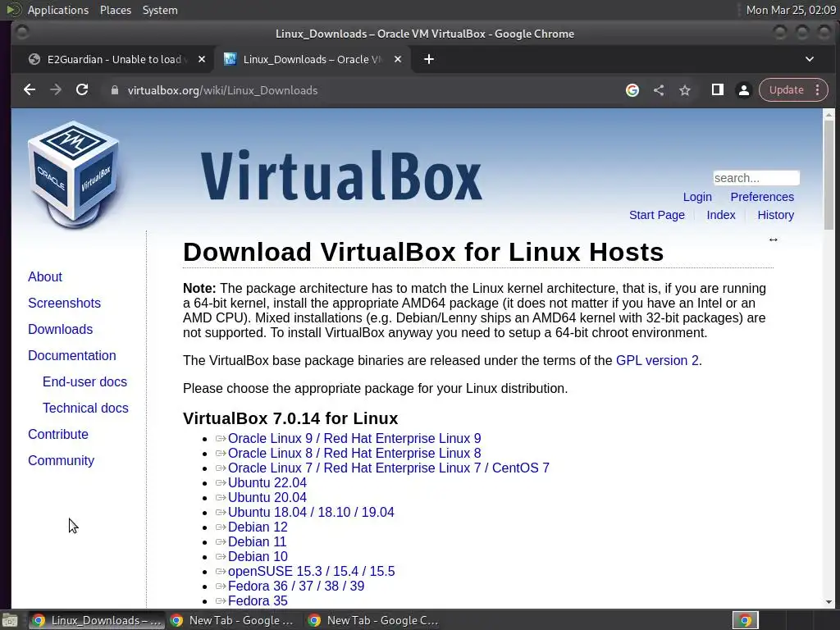
Task: Open About in the sidebar
Action: point(45,277)
